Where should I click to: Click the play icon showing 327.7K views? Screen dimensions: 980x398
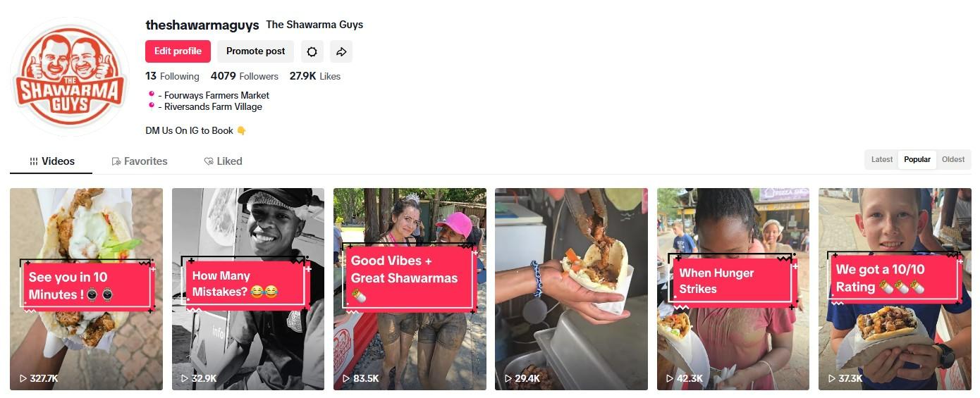(23, 378)
